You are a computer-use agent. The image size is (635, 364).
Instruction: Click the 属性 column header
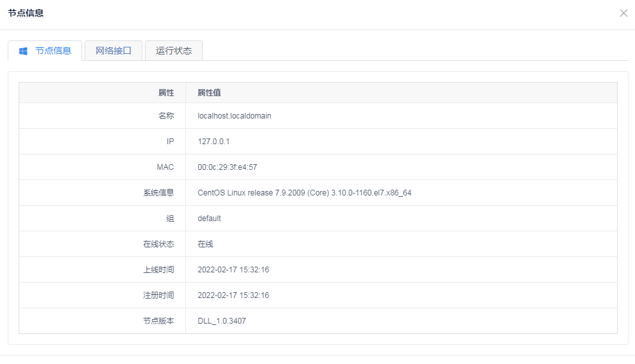tap(166, 93)
